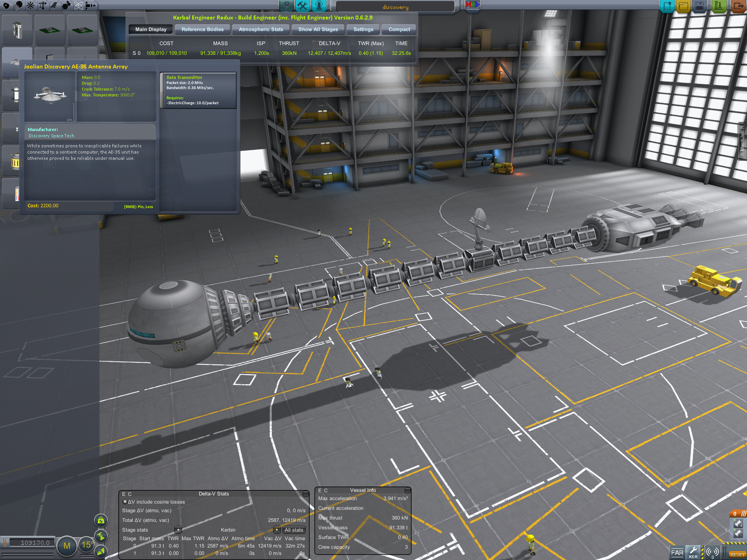Switch editor to parts building mode
Image resolution: width=747 pixels, height=560 pixels.
pos(286,5)
